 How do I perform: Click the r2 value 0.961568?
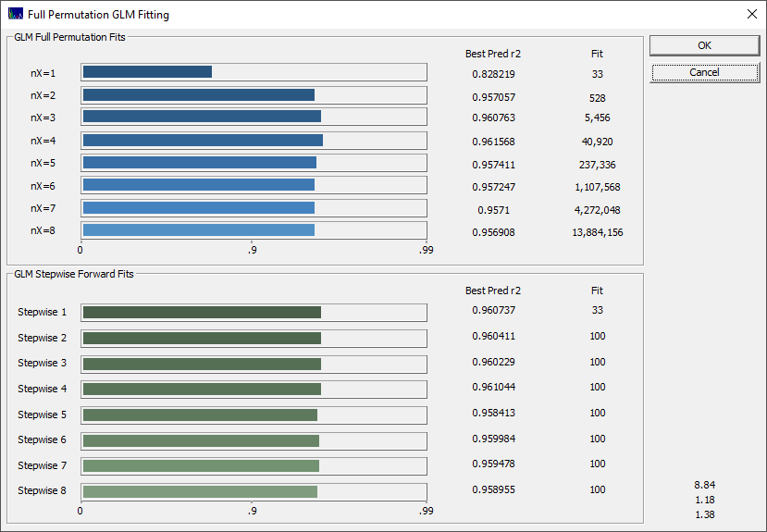[x=493, y=142]
